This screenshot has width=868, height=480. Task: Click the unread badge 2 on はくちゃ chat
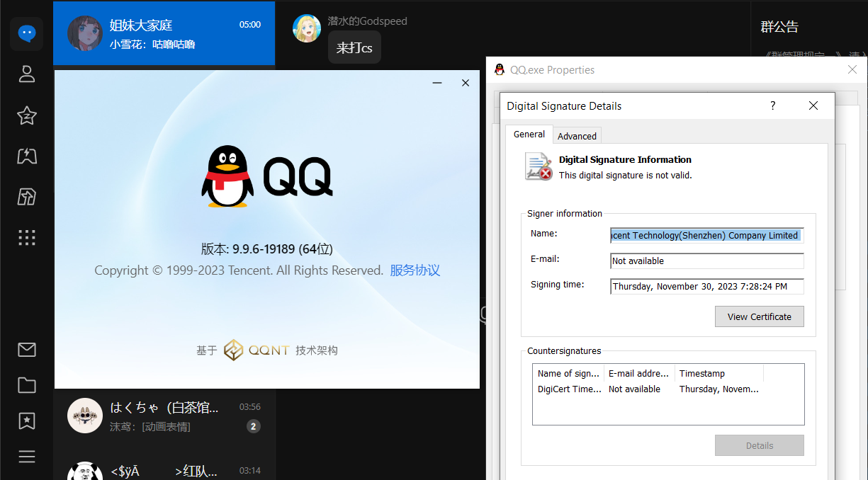(254, 426)
